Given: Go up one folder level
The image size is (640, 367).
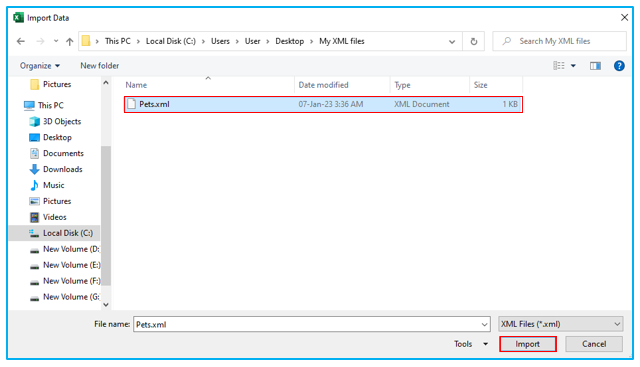Looking at the screenshot, I should coord(69,41).
